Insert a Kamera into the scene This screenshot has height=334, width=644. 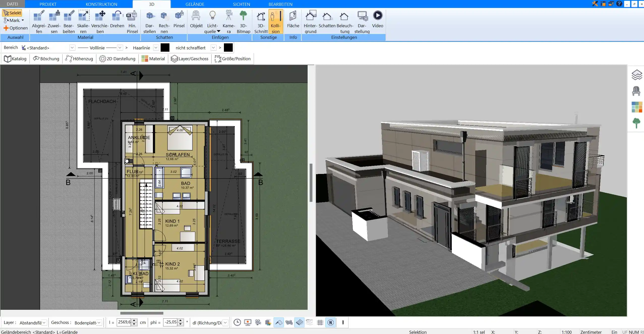(229, 22)
